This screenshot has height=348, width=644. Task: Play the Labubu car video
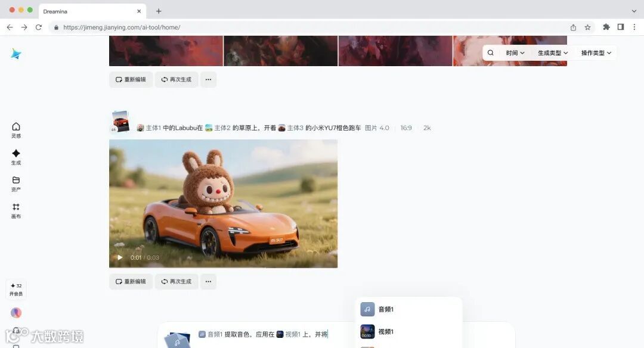[x=120, y=257]
